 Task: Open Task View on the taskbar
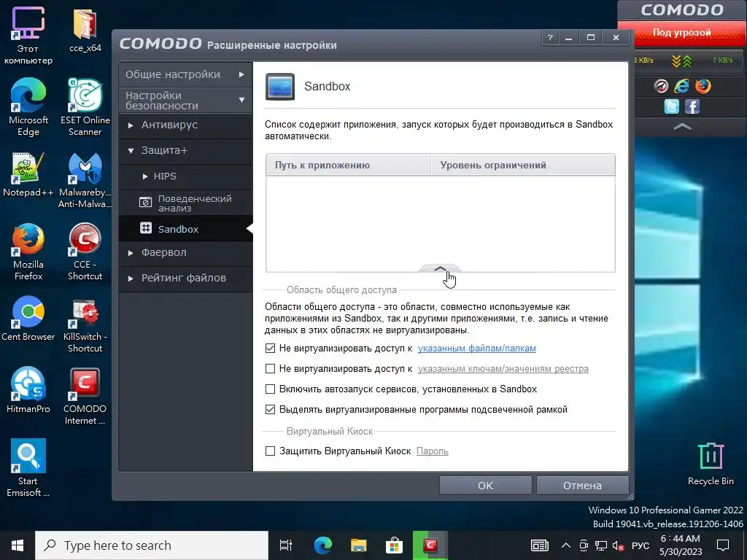coord(286,545)
